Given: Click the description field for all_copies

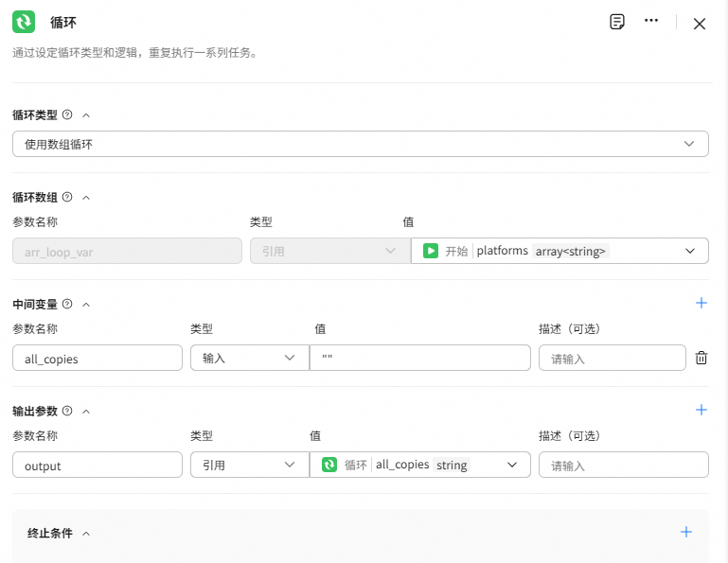Looking at the screenshot, I should point(613,358).
